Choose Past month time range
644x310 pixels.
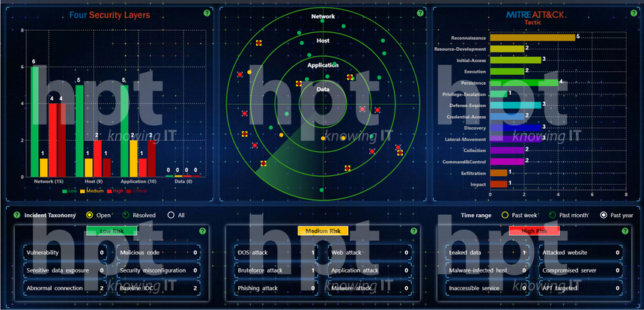(554, 215)
